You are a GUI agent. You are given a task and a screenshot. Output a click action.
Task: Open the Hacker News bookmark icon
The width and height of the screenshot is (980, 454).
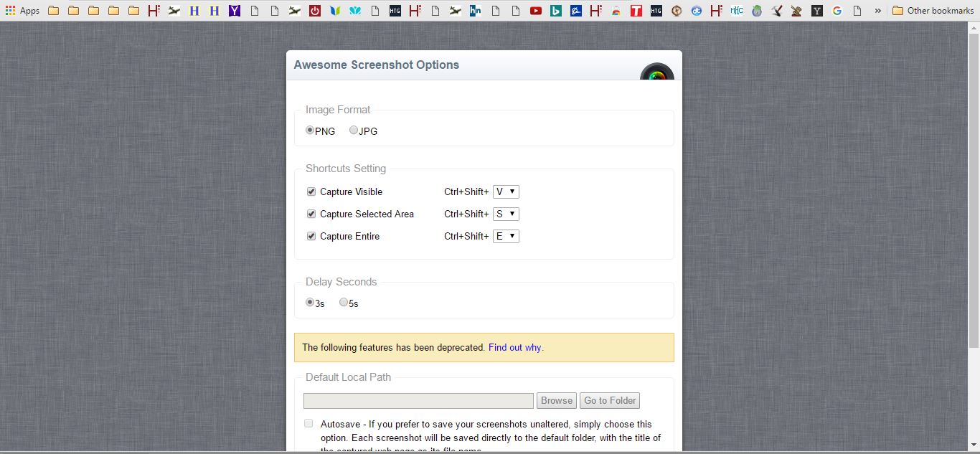tap(474, 10)
